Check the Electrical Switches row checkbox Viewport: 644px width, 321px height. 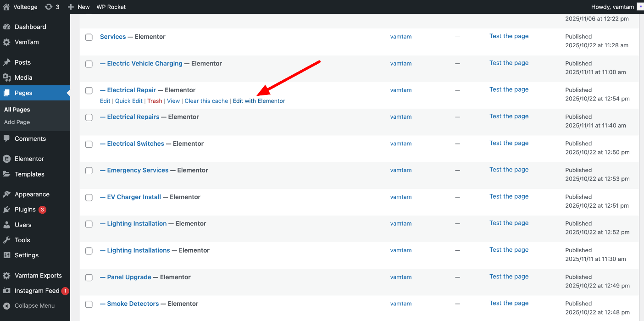[x=89, y=144]
